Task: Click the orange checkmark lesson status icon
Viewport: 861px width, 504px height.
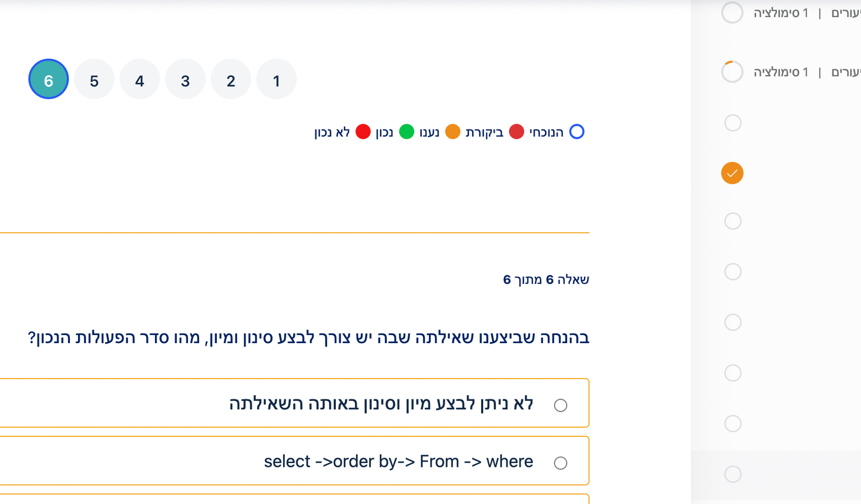Action: [x=732, y=173]
